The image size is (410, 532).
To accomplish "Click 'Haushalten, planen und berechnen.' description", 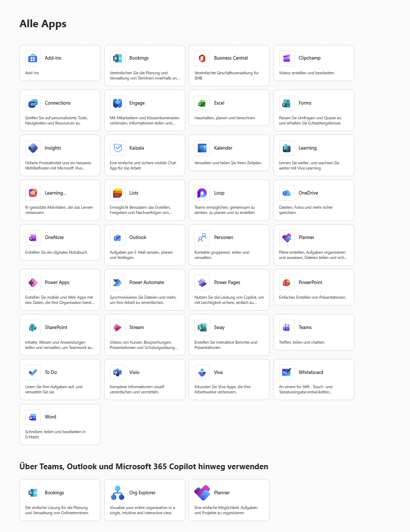I will [x=225, y=118].
